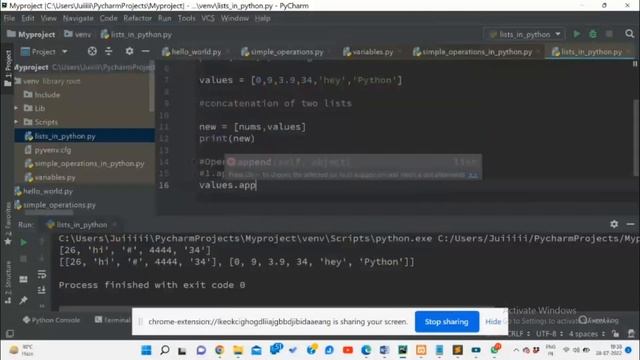
Task: Click the Myproject breadcrumb in navigation bar
Action: click(31, 35)
